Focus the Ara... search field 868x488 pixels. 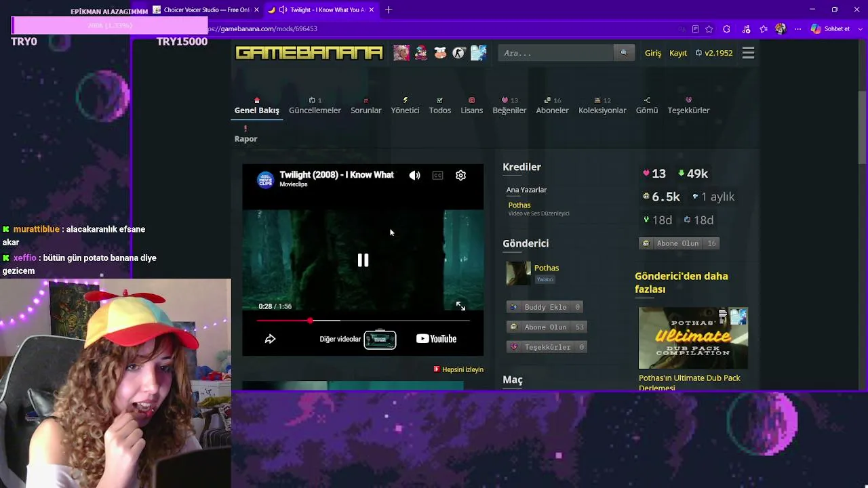555,53
